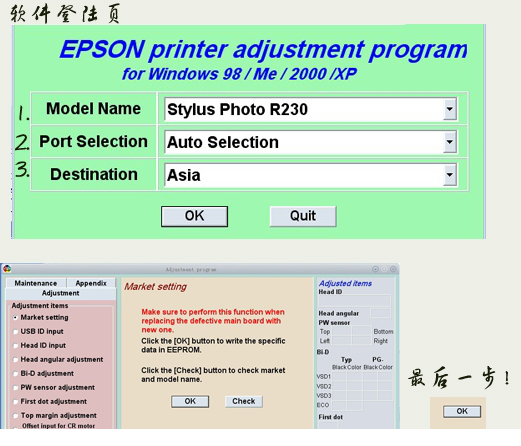The width and height of the screenshot is (521, 446).
Task: Click the Quit button
Action: [x=303, y=216]
